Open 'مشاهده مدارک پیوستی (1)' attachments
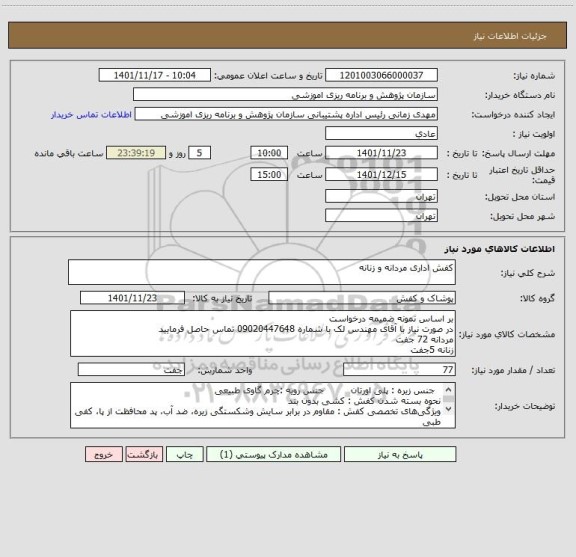Image resolution: width=576 pixels, height=557 pixels. point(274,454)
